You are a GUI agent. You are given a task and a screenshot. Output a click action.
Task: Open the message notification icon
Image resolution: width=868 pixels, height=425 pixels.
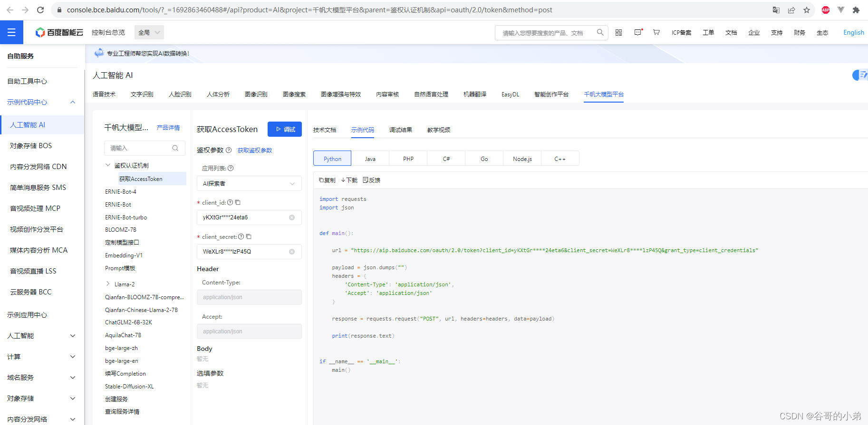638,32
